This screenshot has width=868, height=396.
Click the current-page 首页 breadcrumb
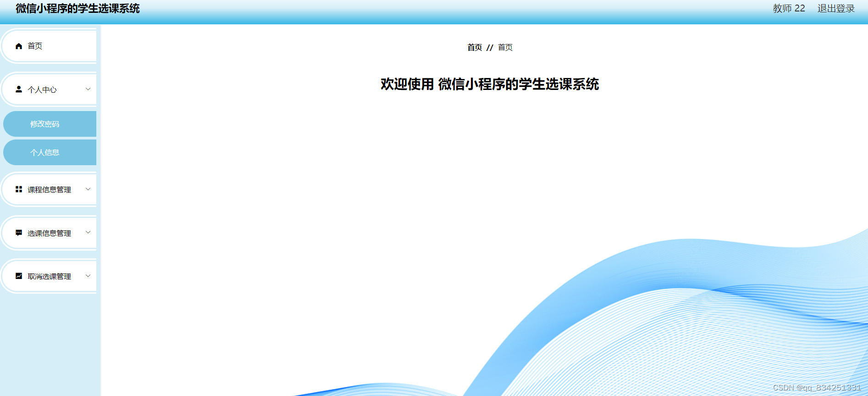[505, 47]
